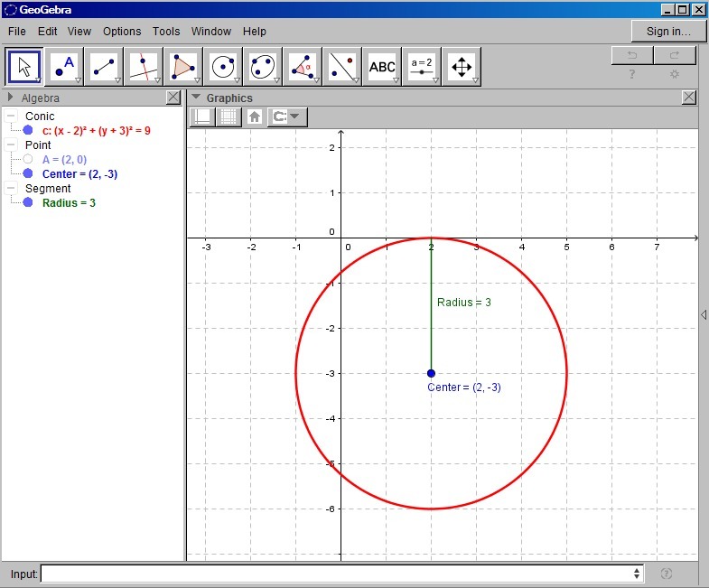Select the New Point tool
709x588 pixels.
(65, 67)
